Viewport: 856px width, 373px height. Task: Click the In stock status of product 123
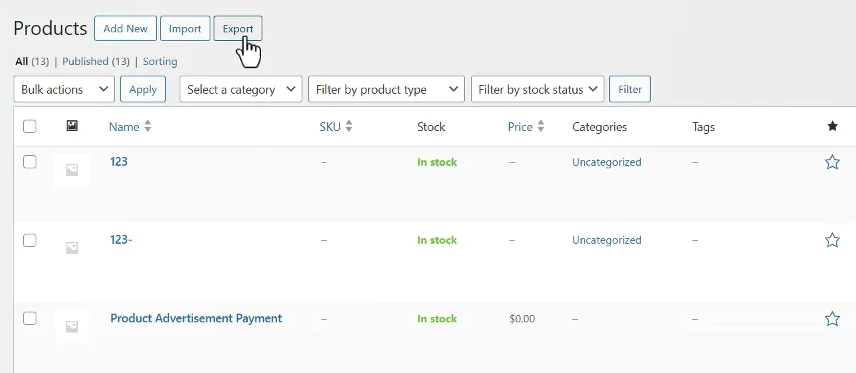(x=437, y=162)
